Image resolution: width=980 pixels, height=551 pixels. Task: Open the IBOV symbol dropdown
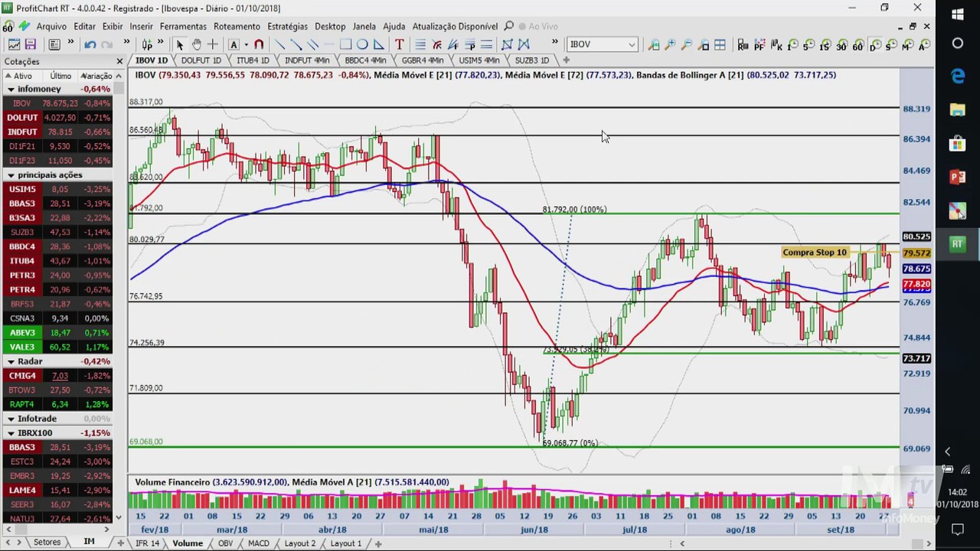tap(631, 44)
